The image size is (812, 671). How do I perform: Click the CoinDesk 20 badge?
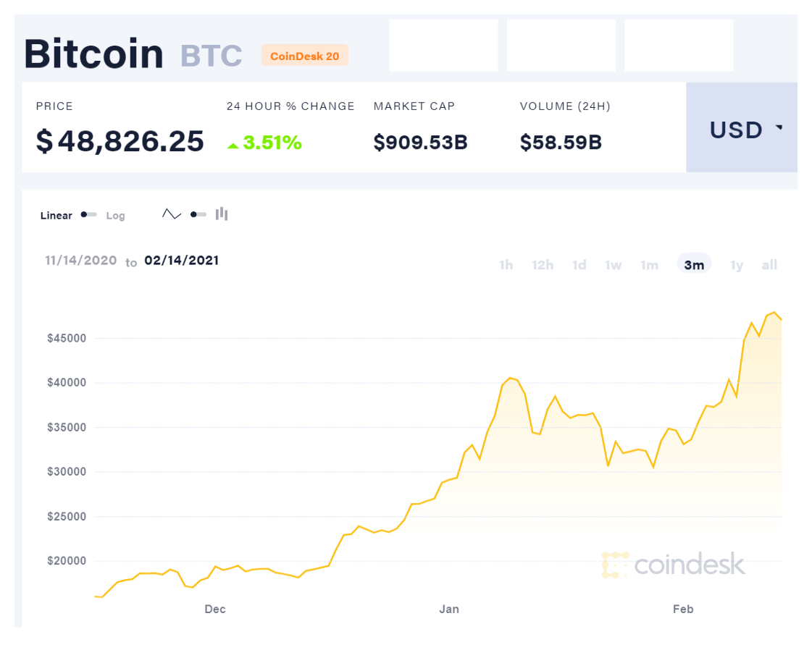point(304,55)
